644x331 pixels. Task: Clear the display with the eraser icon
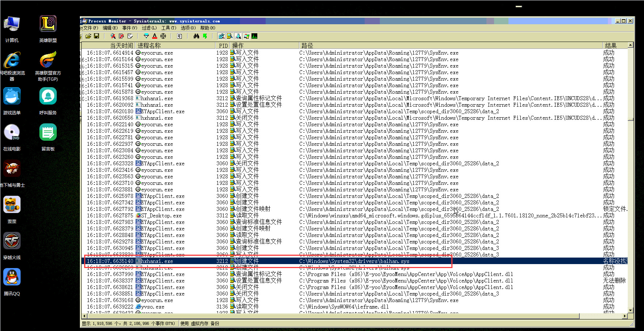click(130, 36)
